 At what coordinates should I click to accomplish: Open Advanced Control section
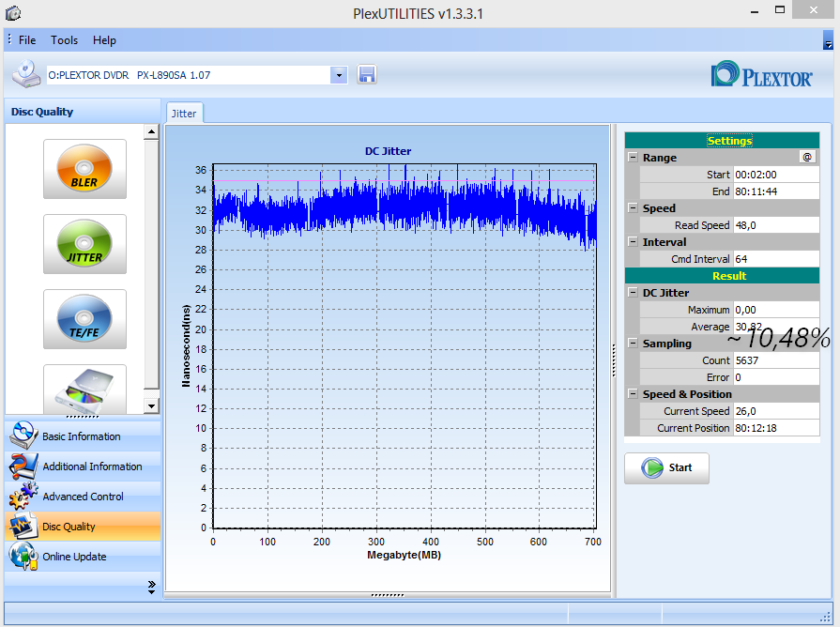pyautogui.click(x=81, y=497)
